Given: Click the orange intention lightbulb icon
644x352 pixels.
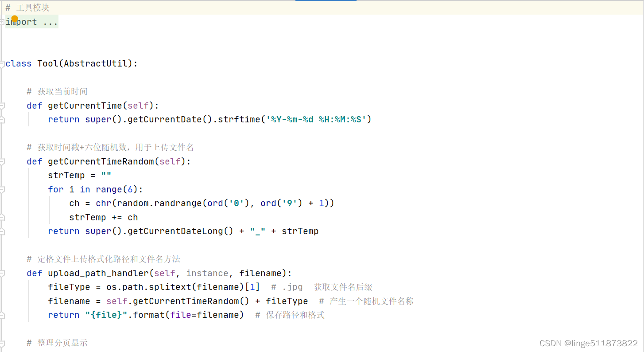Looking at the screenshot, I should click(14, 19).
